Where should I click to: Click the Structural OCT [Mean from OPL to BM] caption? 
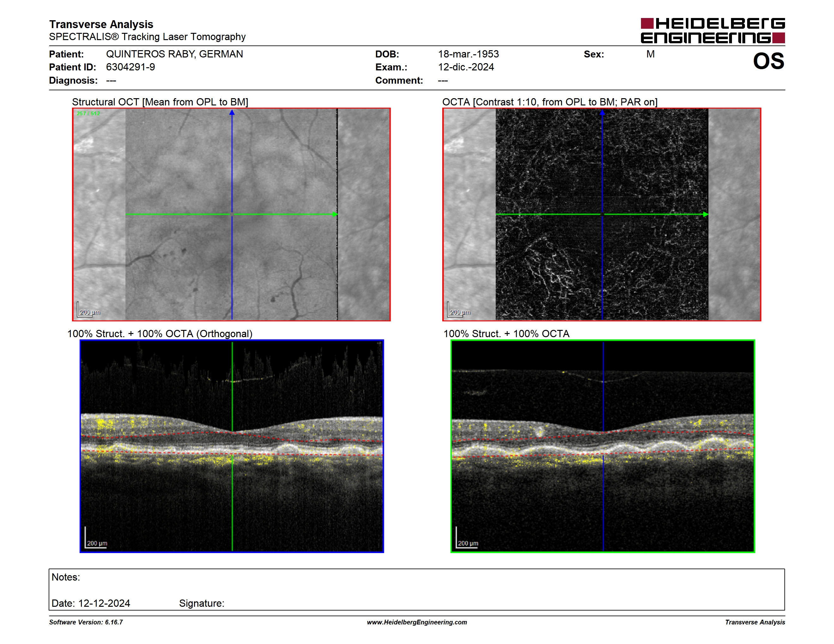tap(160, 102)
